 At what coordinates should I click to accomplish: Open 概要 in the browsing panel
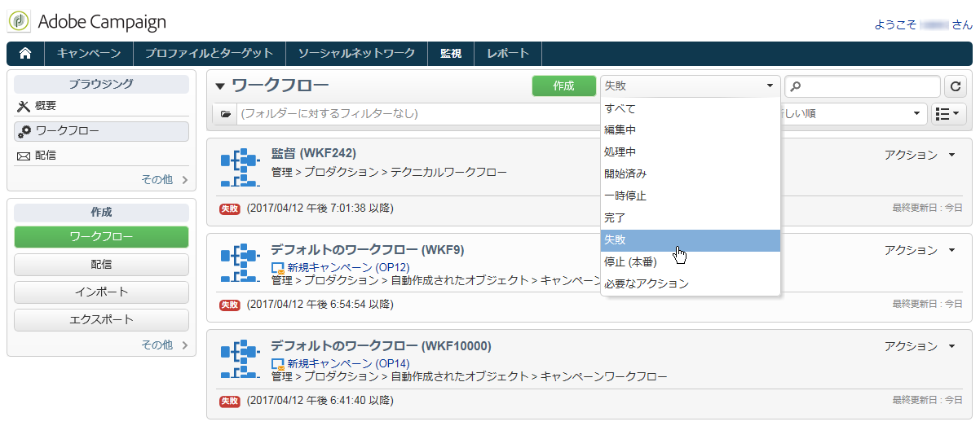[x=101, y=106]
